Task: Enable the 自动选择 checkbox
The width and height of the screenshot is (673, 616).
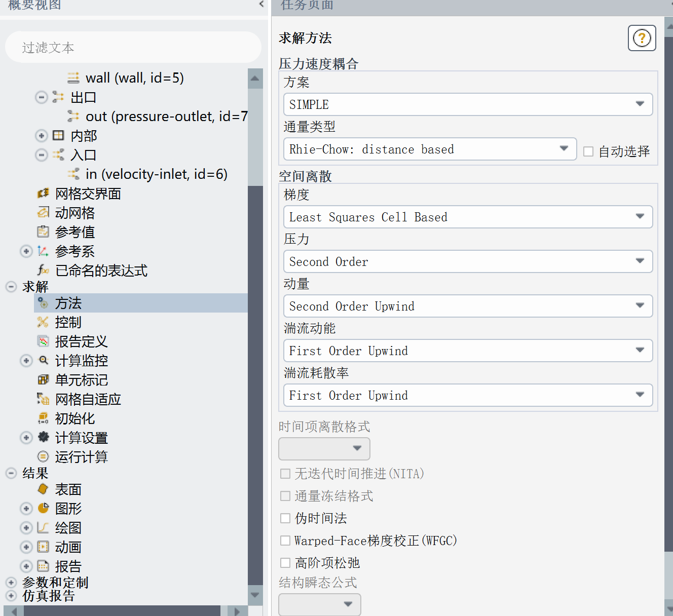Action: click(x=588, y=151)
